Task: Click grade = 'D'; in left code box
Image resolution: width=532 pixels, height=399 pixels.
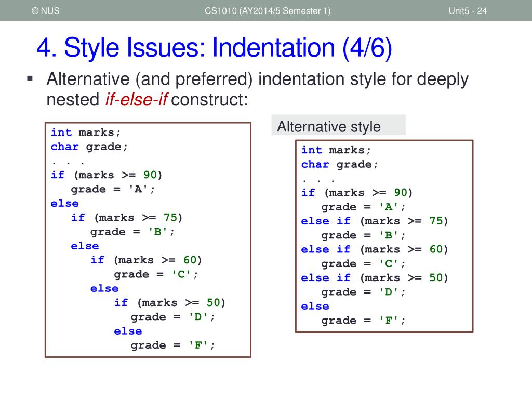Action: pos(172,316)
